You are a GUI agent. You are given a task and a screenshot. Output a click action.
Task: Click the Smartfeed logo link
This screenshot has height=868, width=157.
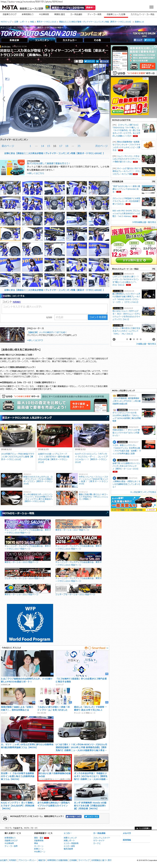pos(96,648)
